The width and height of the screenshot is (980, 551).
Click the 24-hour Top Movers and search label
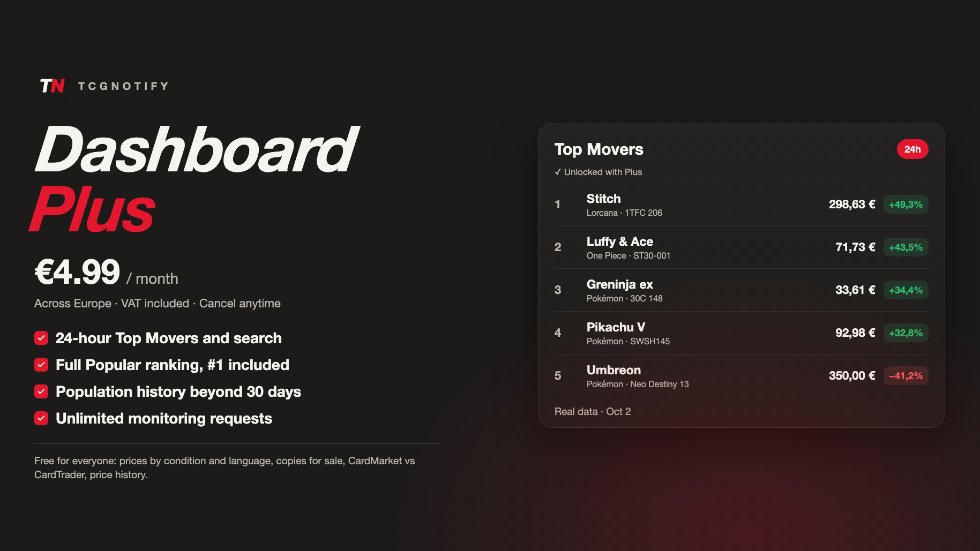point(169,338)
